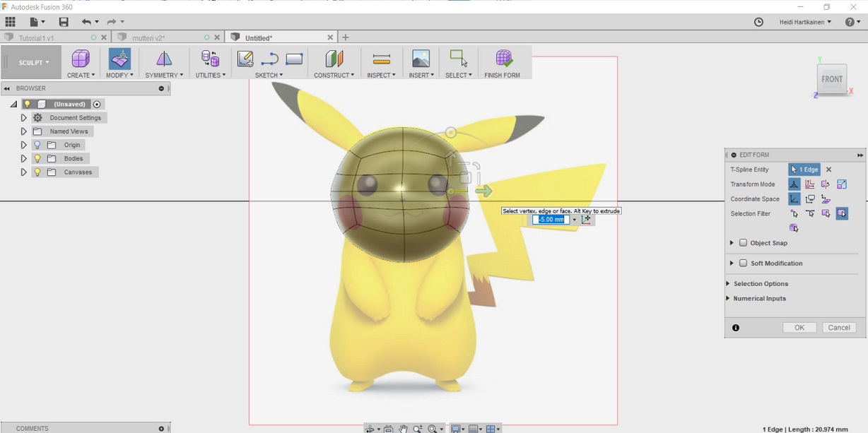
Task: Expand the Canvases folder node
Action: point(23,172)
